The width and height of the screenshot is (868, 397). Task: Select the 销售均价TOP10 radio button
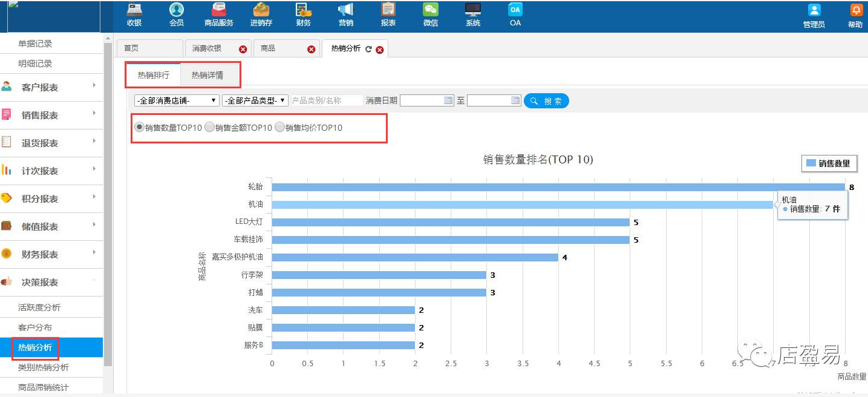(279, 128)
